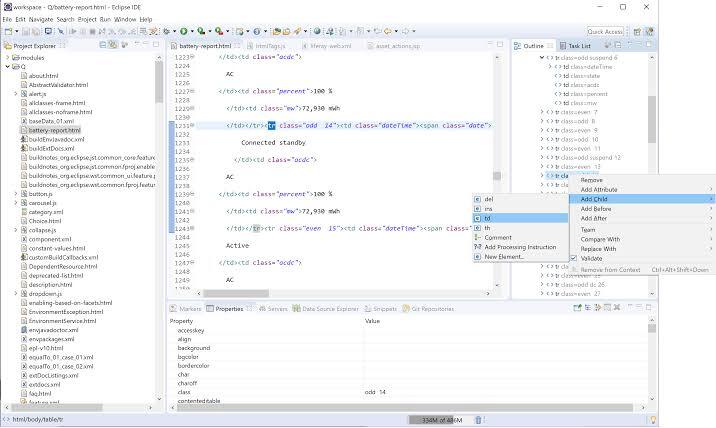Open the Project menu
The height and width of the screenshot is (428, 716).
click(x=87, y=20)
